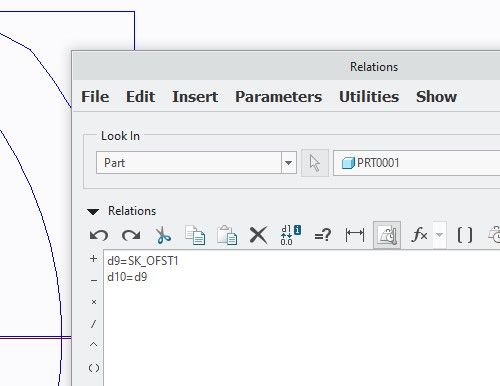Copy selected relation text

[195, 235]
